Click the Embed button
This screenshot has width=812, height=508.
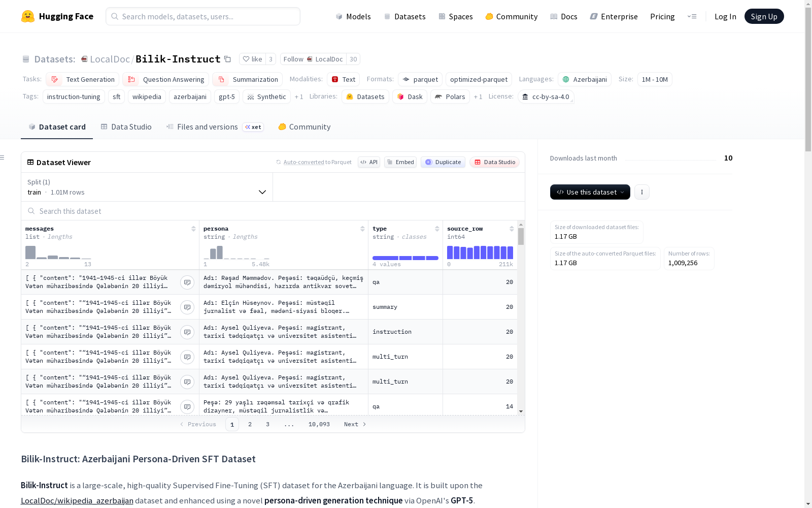click(x=400, y=162)
